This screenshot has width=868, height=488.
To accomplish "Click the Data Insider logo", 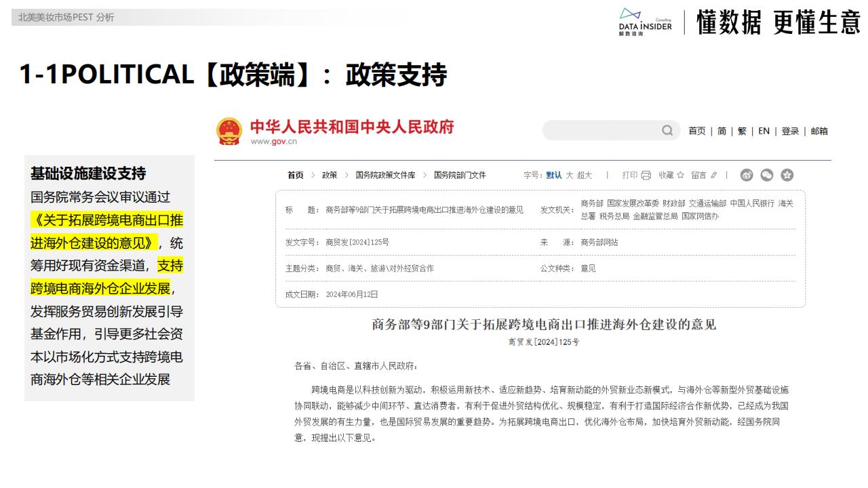I will pyautogui.click(x=645, y=22).
